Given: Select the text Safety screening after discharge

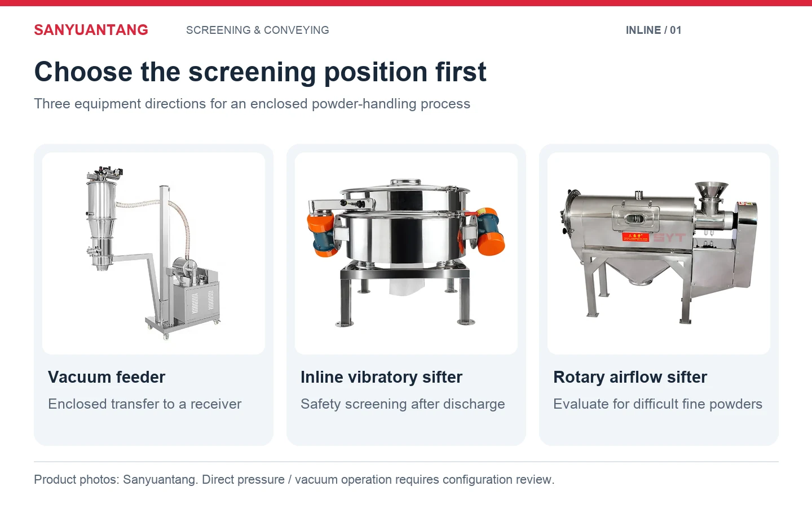Looking at the screenshot, I should tap(403, 404).
